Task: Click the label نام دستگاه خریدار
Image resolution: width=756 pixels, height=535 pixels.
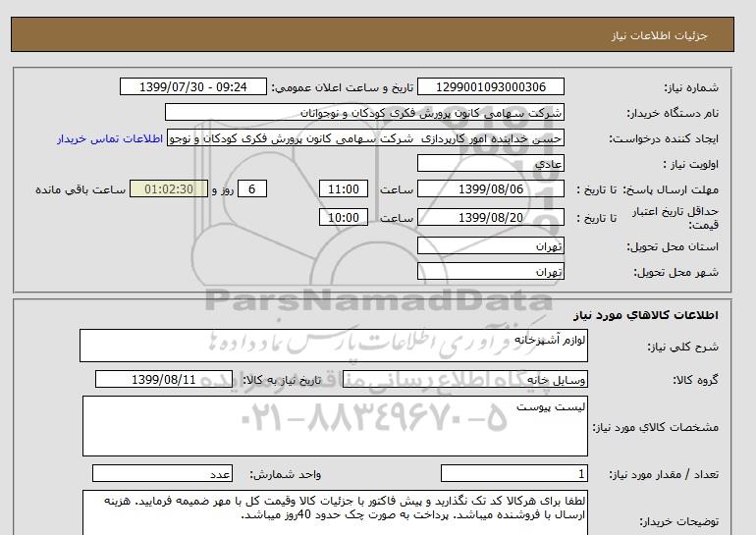Action: pos(673,113)
